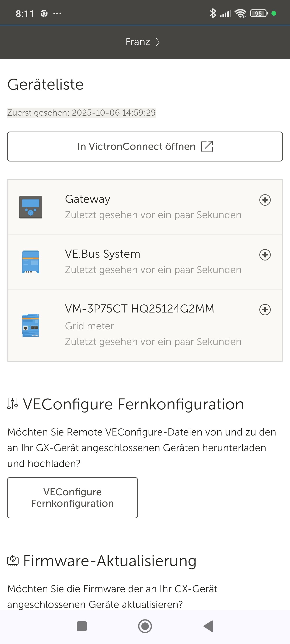This screenshot has height=644, width=290.
Task: Tap the Geräteliste page heading
Action: (x=45, y=85)
